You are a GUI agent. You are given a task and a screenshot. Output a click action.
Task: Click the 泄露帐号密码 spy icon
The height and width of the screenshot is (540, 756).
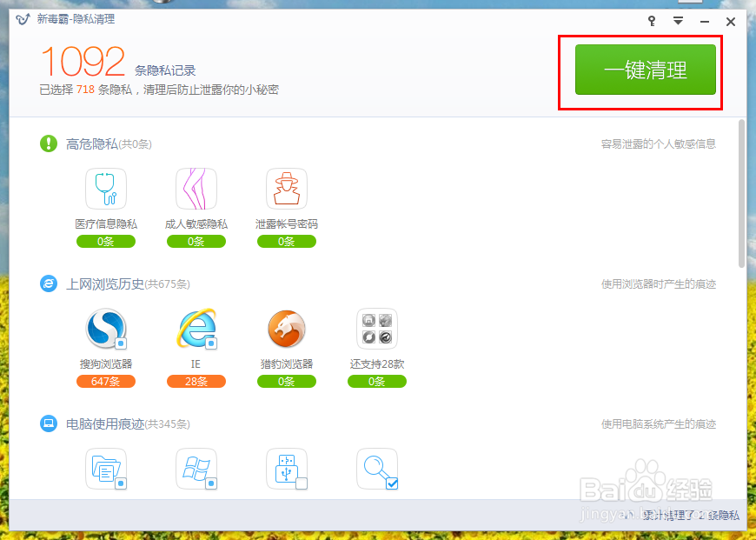click(x=286, y=187)
